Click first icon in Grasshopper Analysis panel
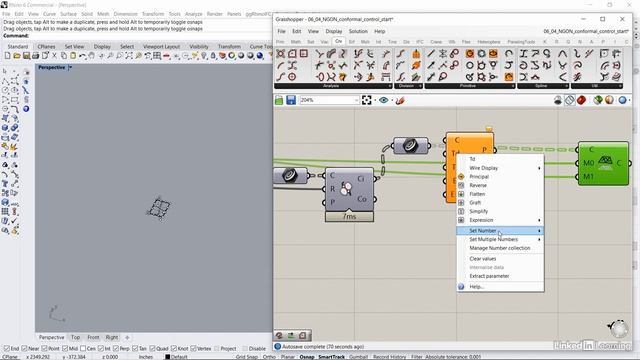This screenshot has width=640, height=360. pos(281,53)
